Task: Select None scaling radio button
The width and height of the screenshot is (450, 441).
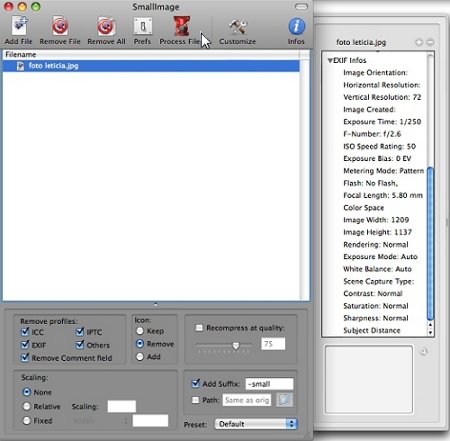Action: click(27, 392)
